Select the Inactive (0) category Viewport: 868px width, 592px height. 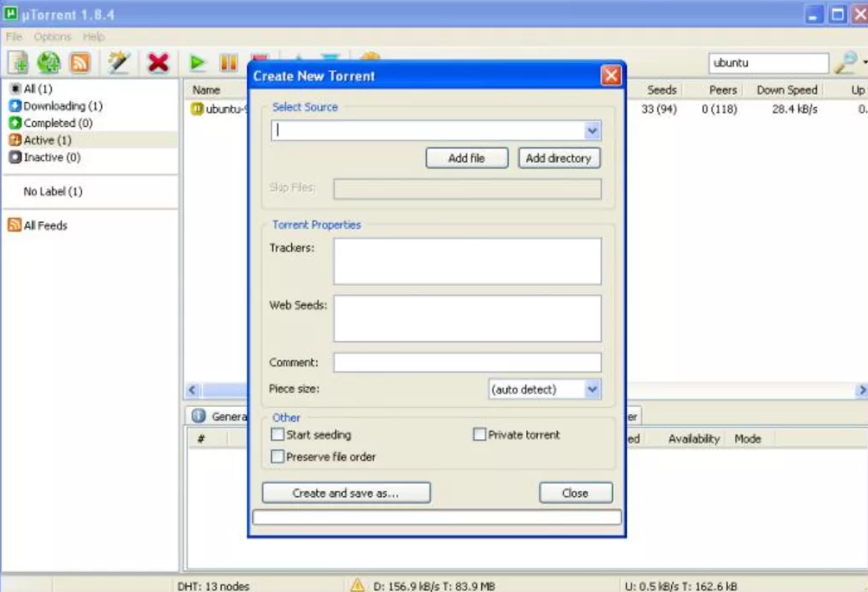click(45, 157)
